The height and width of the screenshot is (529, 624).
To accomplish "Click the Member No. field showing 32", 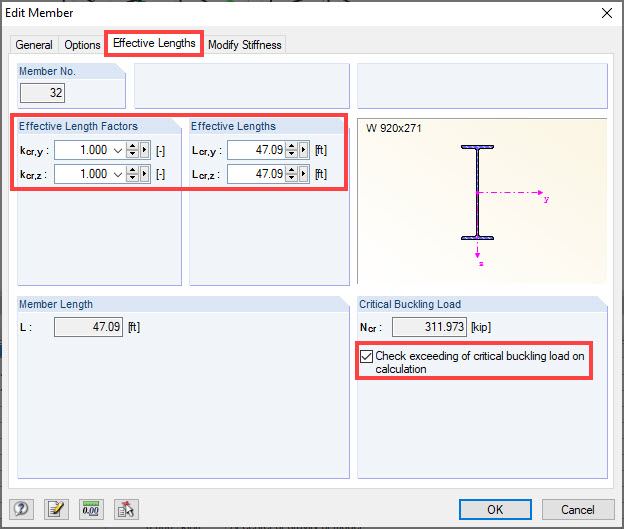I will (42, 93).
